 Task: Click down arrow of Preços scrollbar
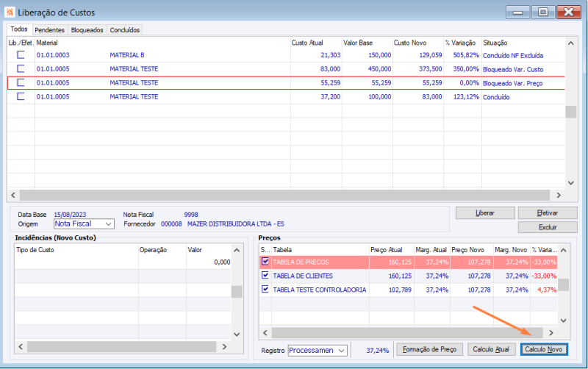[563, 320]
